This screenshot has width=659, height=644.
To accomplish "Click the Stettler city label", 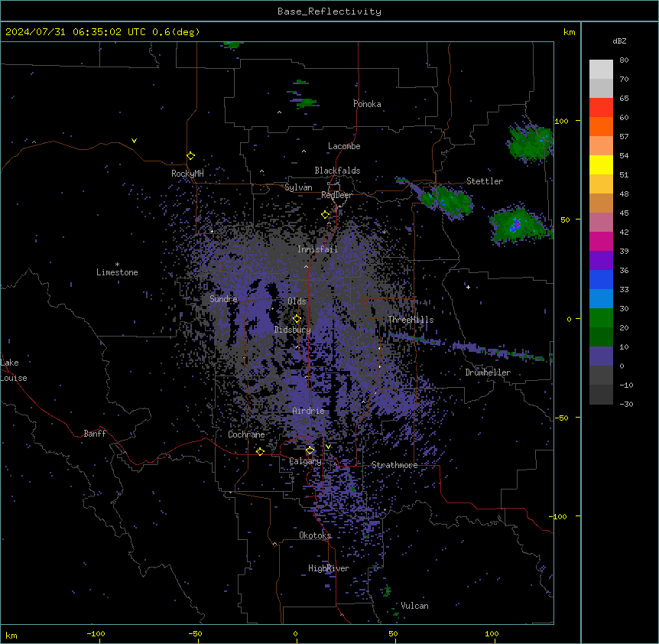I will pyautogui.click(x=485, y=181).
